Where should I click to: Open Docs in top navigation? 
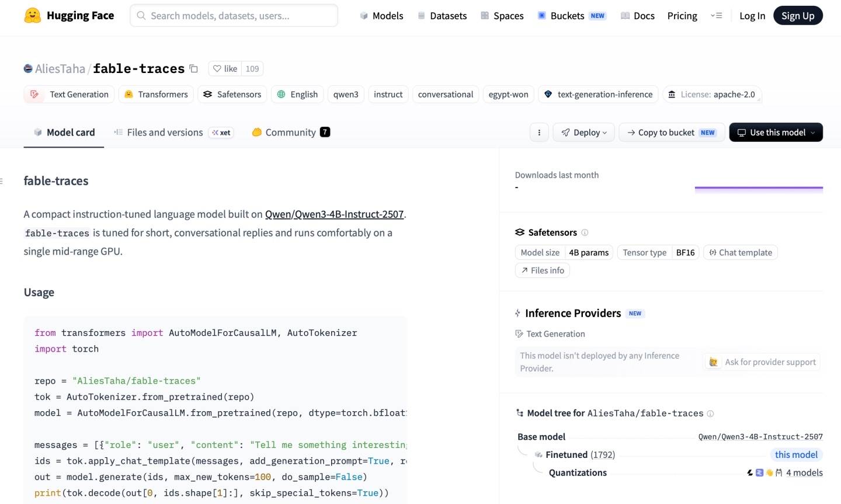click(x=638, y=16)
